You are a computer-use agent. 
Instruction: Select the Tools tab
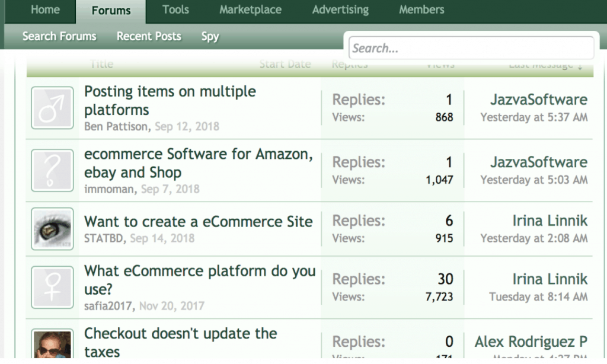175,10
